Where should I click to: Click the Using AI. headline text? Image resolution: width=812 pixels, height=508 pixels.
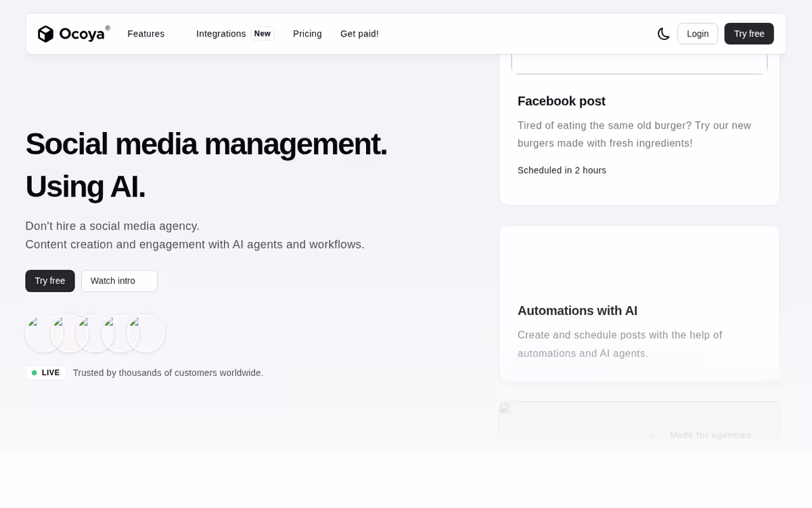(x=85, y=186)
